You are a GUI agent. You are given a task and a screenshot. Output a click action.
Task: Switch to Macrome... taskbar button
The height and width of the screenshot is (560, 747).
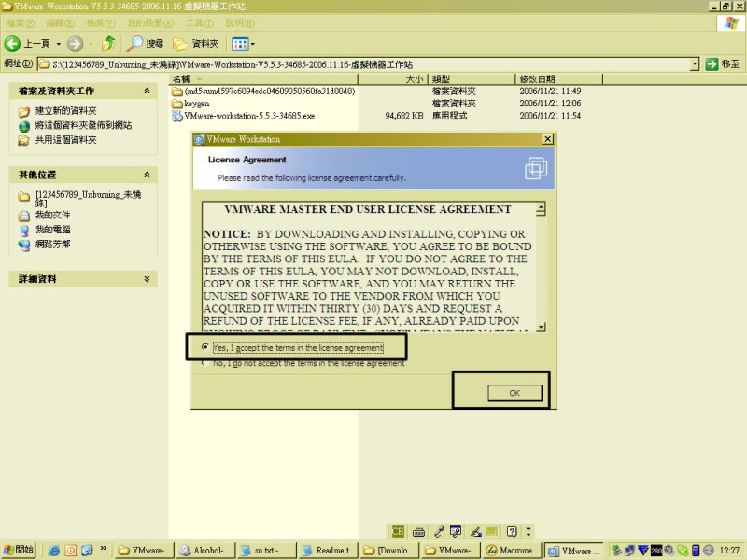(x=512, y=551)
